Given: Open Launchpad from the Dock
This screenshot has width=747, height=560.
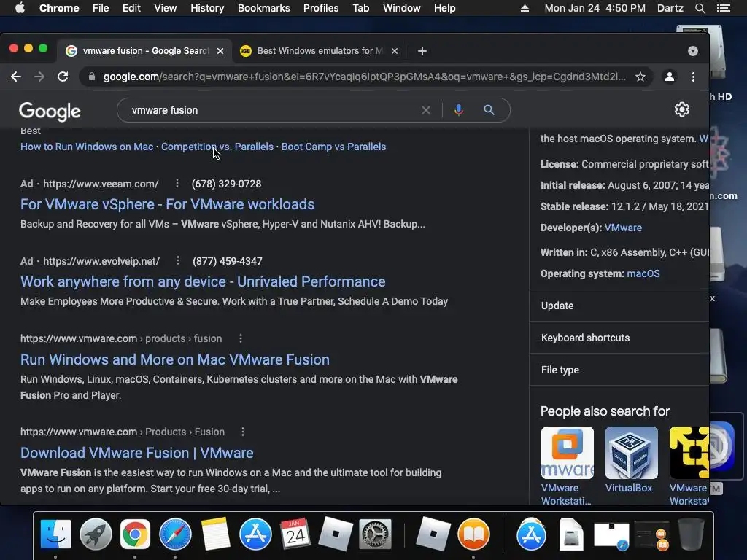Looking at the screenshot, I should [96, 534].
